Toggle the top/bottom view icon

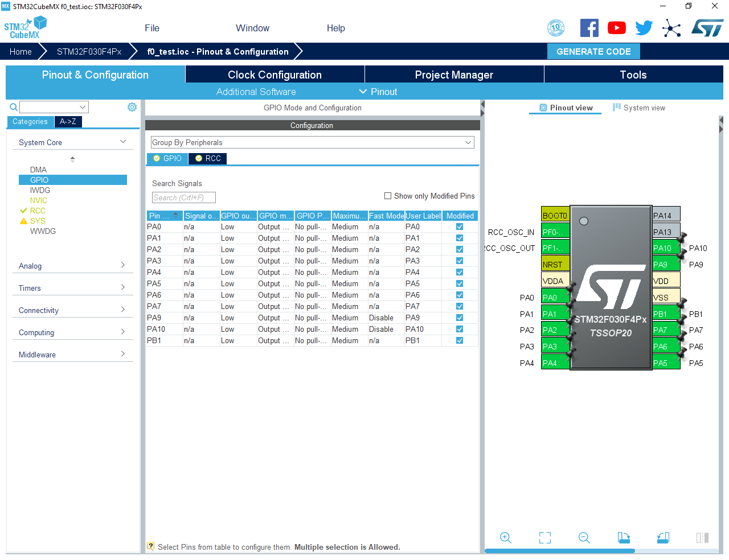coord(702,538)
